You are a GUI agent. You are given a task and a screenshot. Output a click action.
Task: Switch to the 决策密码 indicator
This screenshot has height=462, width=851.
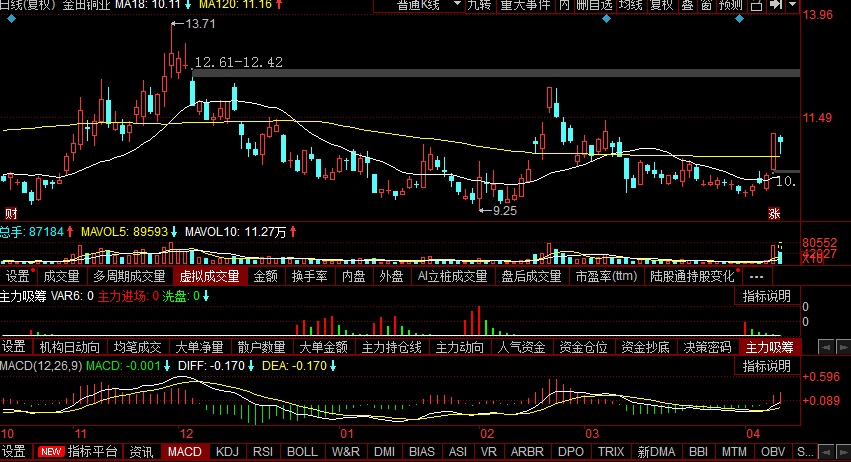(x=707, y=347)
